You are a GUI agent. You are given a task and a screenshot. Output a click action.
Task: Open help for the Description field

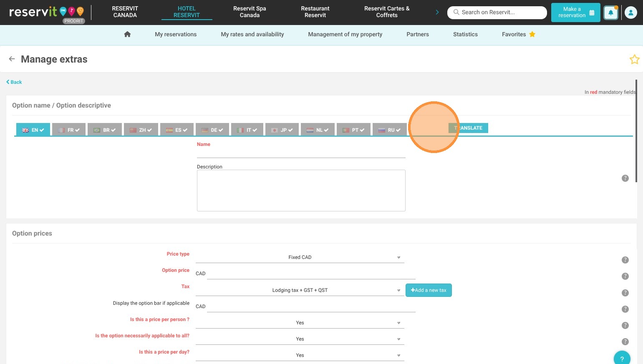(625, 178)
